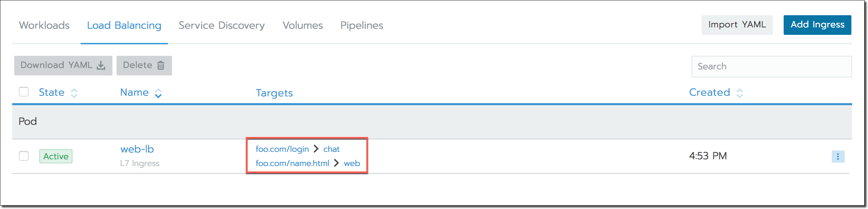Click the download icon on Download YAML button
The height and width of the screenshot is (209, 868).
point(101,65)
